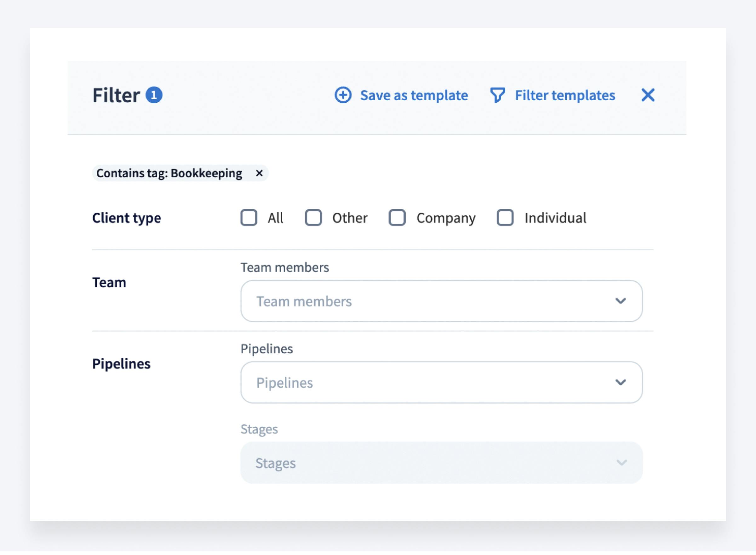The image size is (756, 555).
Task: Click the Team members chevron arrow
Action: 620,301
